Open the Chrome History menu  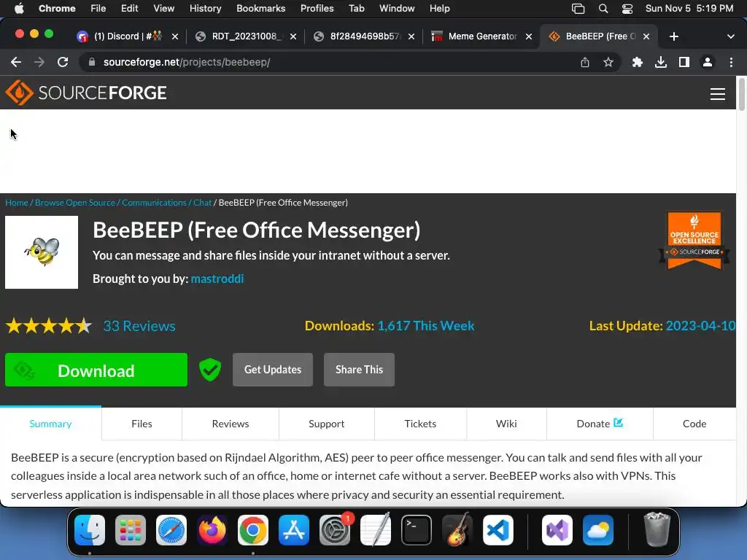205,9
